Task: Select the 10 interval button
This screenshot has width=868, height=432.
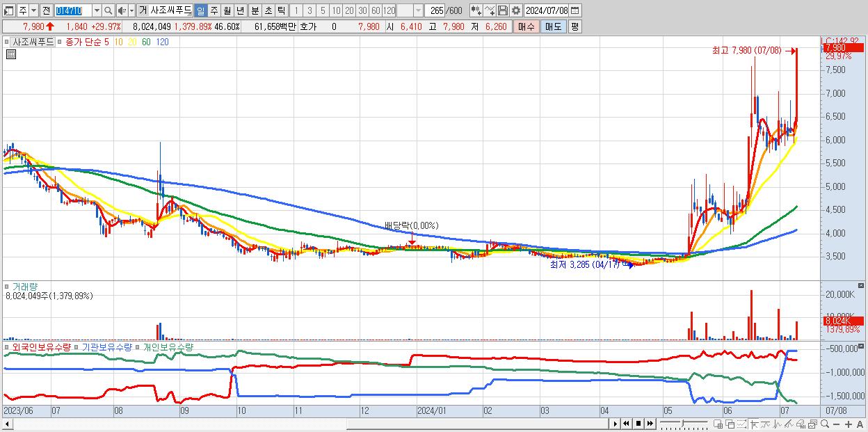Action: [336, 10]
